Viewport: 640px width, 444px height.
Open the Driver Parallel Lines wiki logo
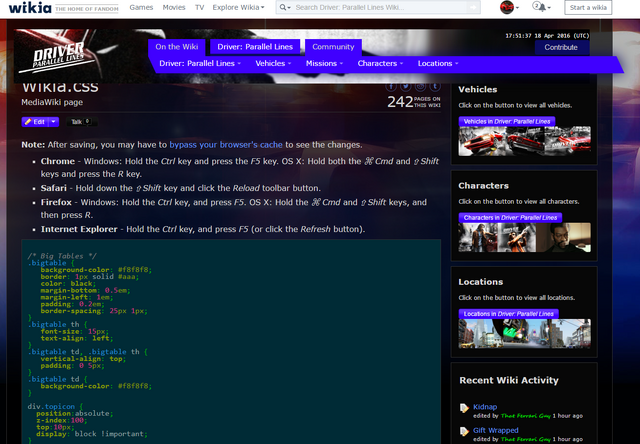click(58, 57)
